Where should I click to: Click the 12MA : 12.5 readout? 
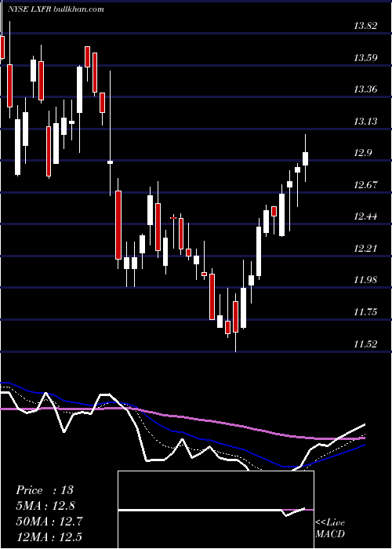click(49, 536)
